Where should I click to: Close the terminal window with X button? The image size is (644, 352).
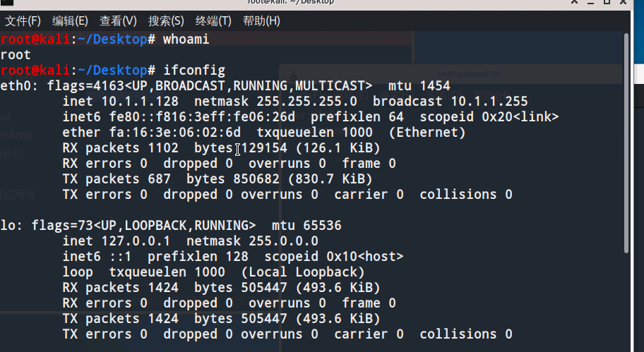pos(623,1)
